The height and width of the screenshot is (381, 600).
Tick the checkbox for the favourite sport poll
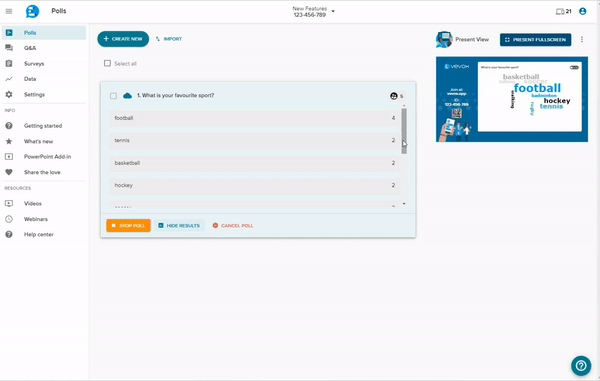[113, 96]
